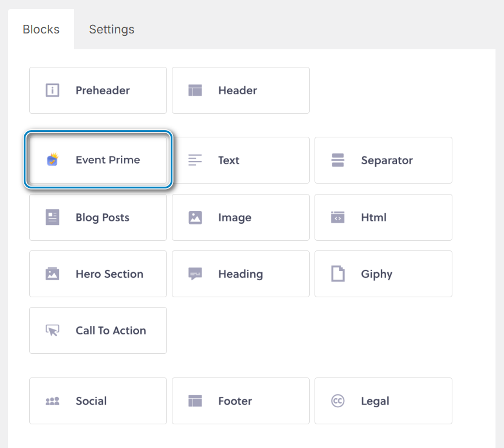Add a Footer block
The width and height of the screenshot is (504, 448).
(240, 401)
